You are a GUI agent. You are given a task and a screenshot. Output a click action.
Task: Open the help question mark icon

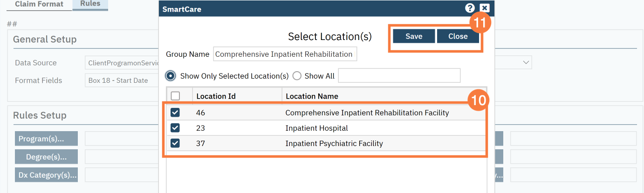pyautogui.click(x=470, y=8)
